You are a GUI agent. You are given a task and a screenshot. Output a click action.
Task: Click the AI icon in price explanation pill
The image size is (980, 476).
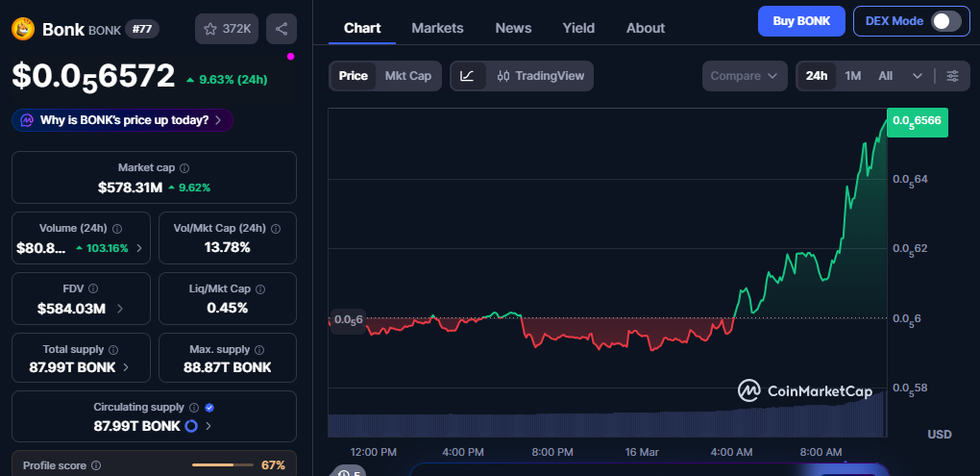click(x=27, y=120)
